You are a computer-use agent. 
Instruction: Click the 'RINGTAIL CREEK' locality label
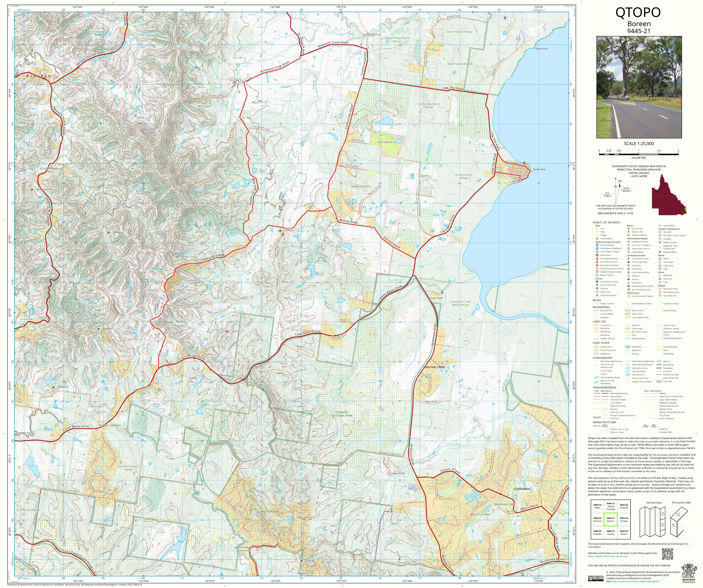pyautogui.click(x=434, y=367)
